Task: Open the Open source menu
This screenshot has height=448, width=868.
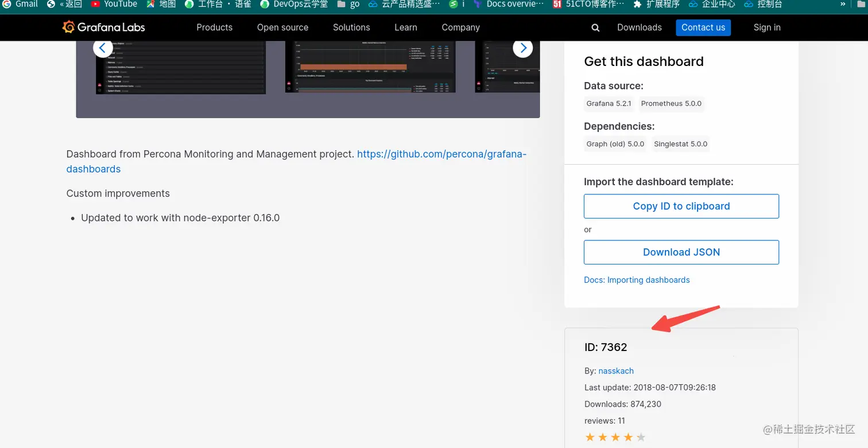Action: point(282,28)
